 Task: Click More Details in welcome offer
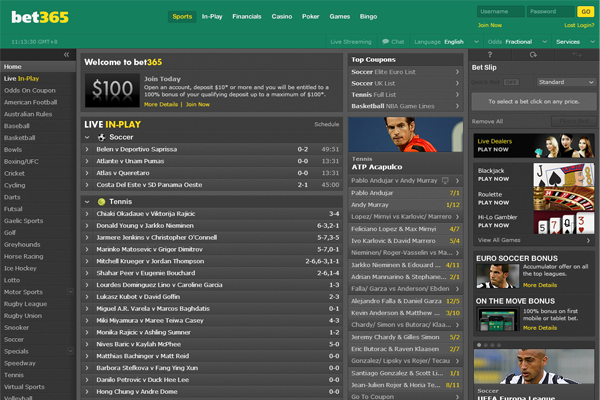(x=161, y=104)
